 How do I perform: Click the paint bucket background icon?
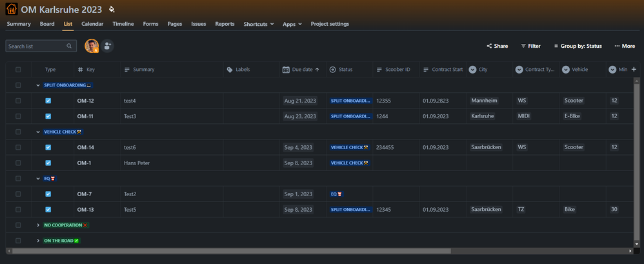112,9
